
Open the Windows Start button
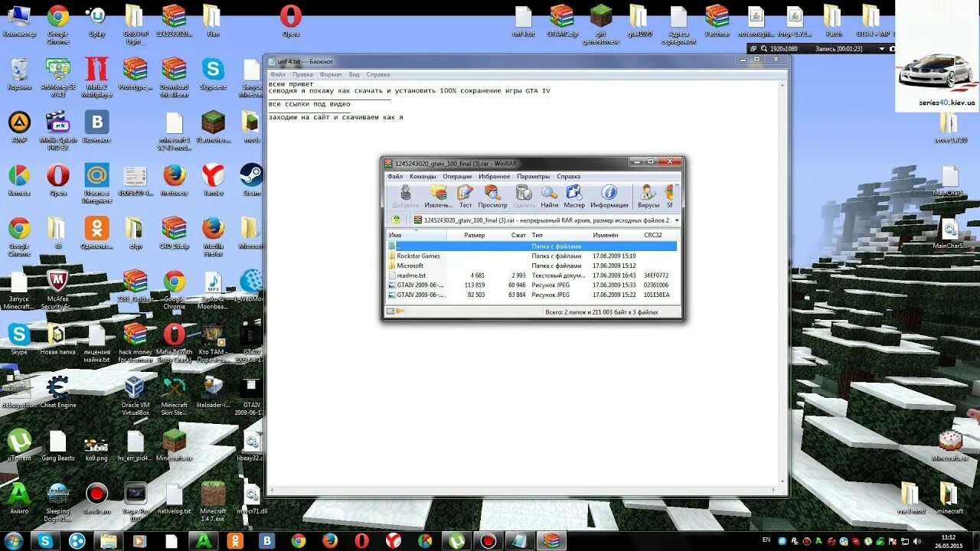tap(14, 541)
